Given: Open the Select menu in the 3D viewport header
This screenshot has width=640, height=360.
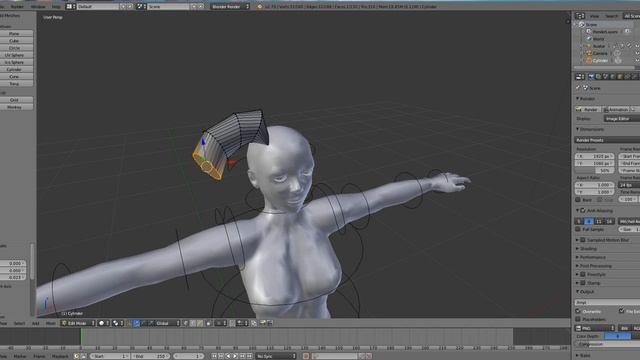Looking at the screenshot, I should (19, 323).
